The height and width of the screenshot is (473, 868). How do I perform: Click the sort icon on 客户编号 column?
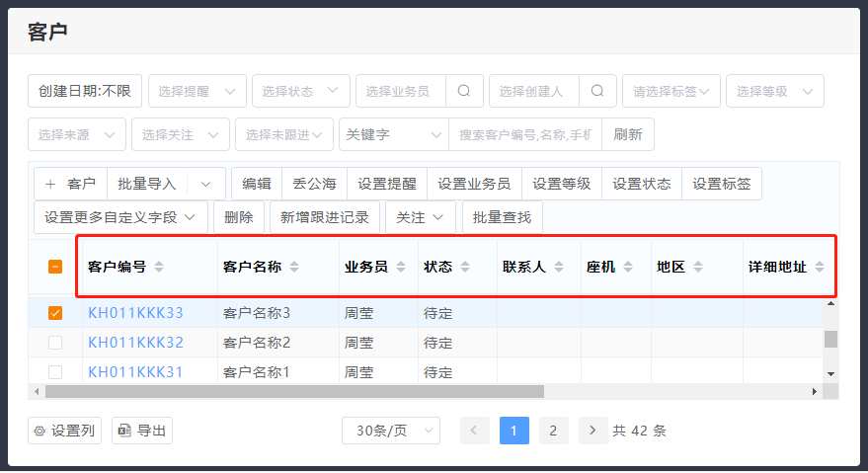159,267
